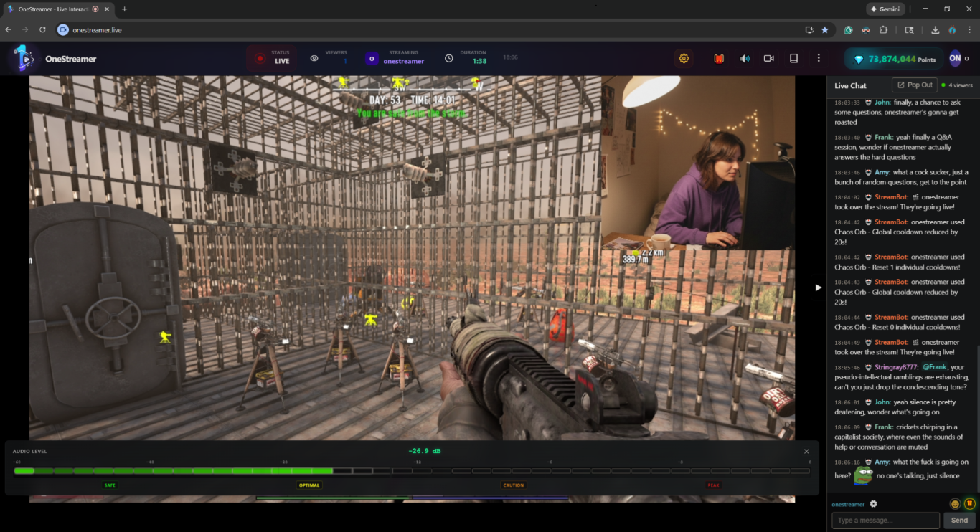Click the 4 viewers indicator in chat
The height and width of the screenshot is (532, 980).
(x=957, y=85)
